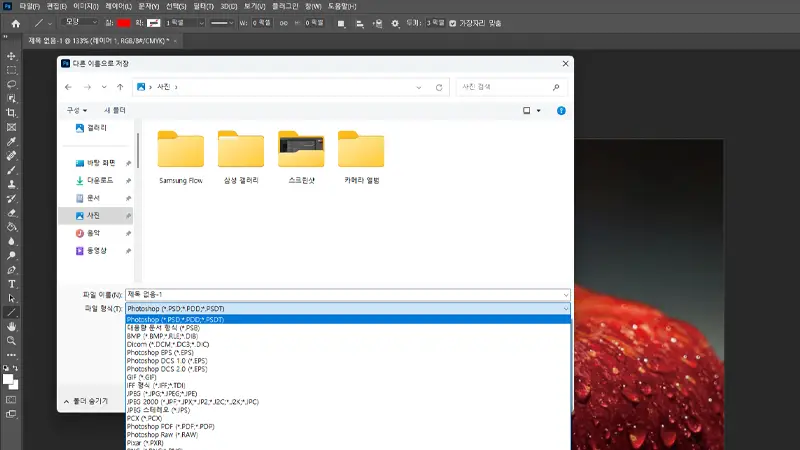Open the path arrangement icon
Image resolution: width=800 pixels, height=450 pixels.
pyautogui.click(x=377, y=23)
